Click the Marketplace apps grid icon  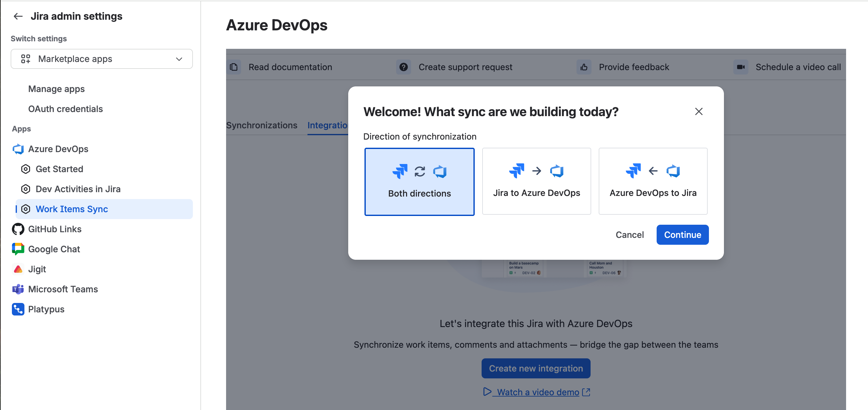pyautogui.click(x=26, y=59)
